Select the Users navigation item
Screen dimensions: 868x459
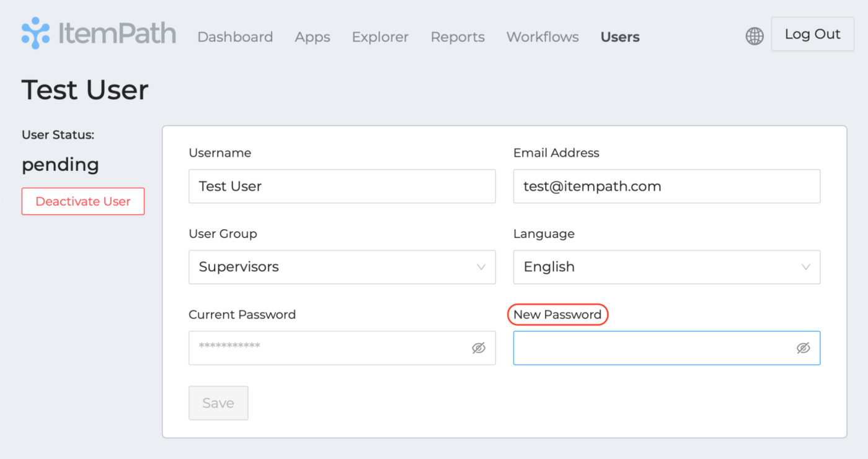tap(620, 37)
